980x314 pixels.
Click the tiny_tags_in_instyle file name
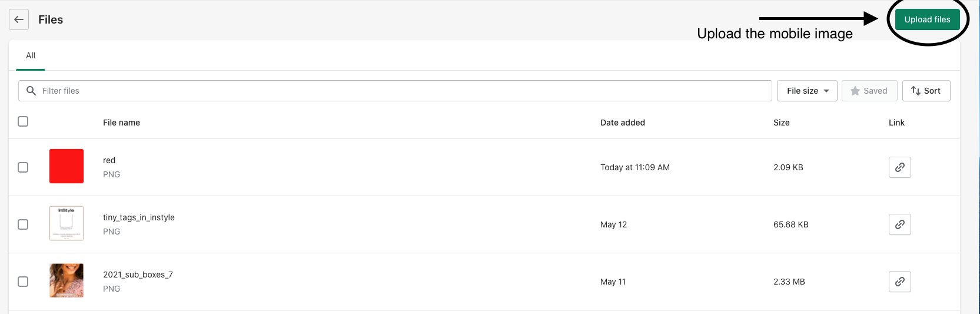[x=139, y=217]
